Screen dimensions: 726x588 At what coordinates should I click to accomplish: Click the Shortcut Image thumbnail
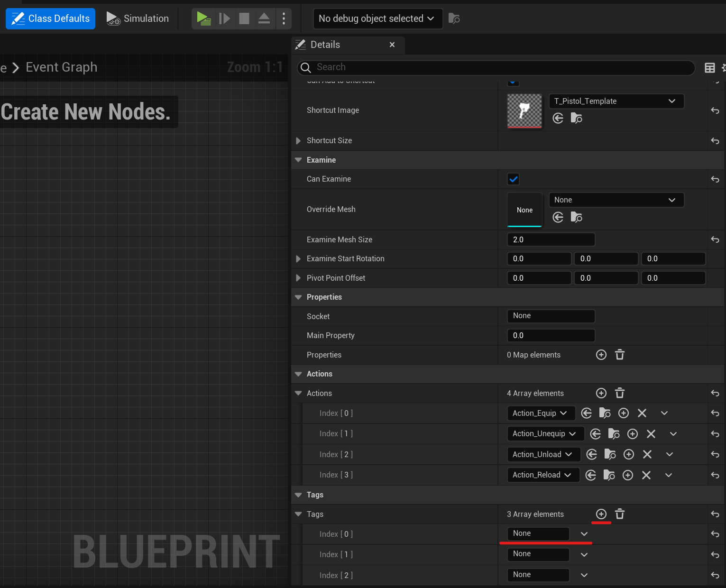(524, 110)
